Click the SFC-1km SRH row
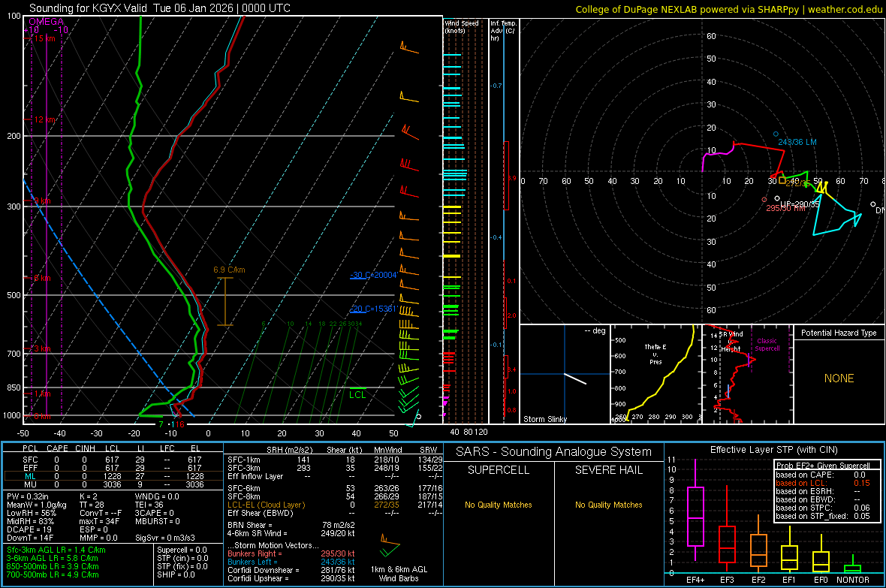 pos(335,460)
